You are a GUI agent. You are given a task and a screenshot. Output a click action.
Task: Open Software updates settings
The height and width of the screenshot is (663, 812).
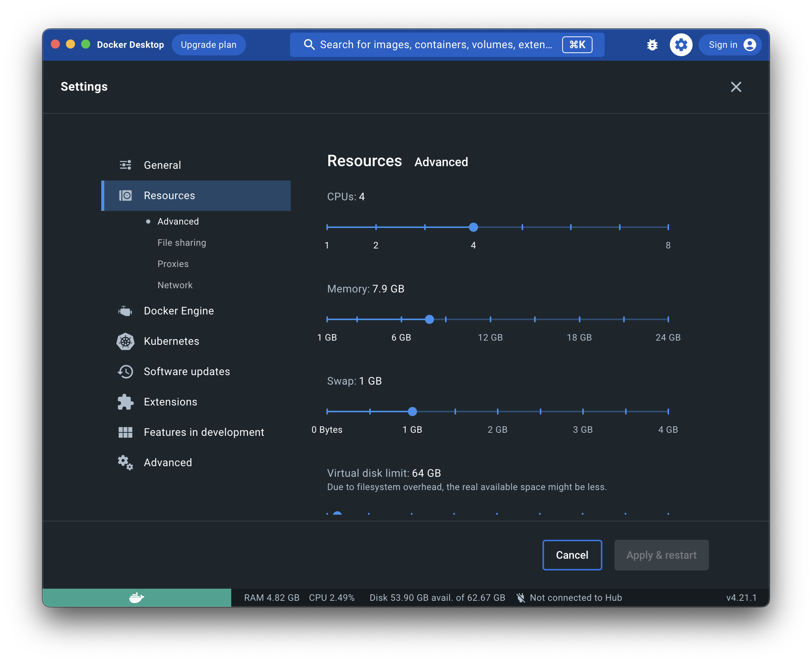pyautogui.click(x=196, y=372)
